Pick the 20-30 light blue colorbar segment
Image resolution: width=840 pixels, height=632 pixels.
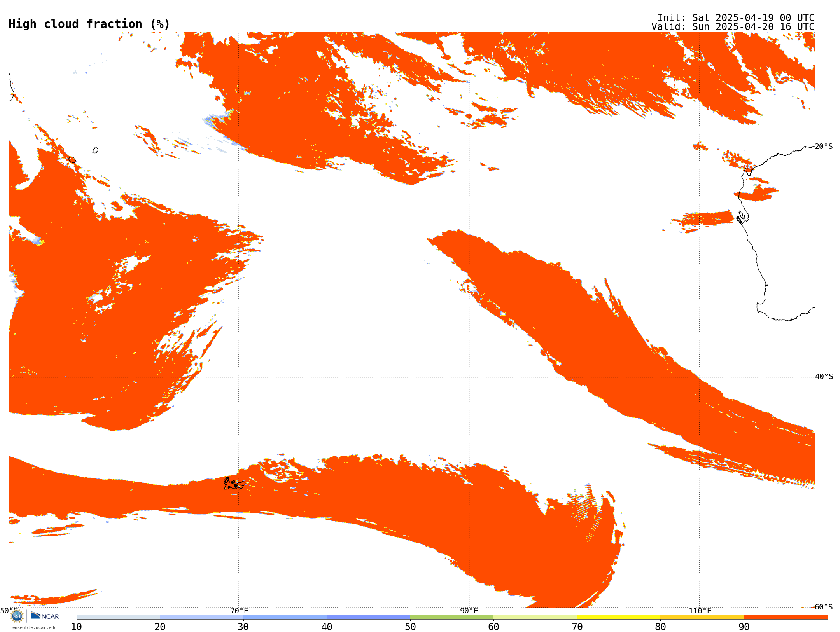point(201,617)
